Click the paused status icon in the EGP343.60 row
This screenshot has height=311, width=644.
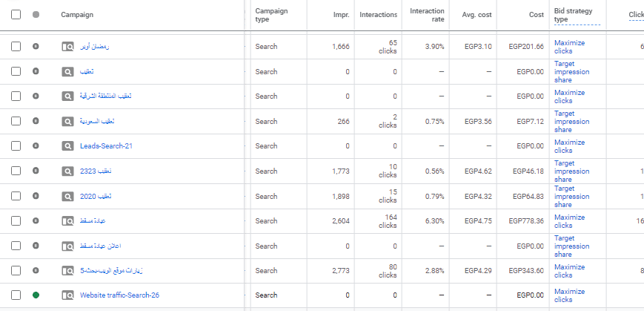pos(36,270)
